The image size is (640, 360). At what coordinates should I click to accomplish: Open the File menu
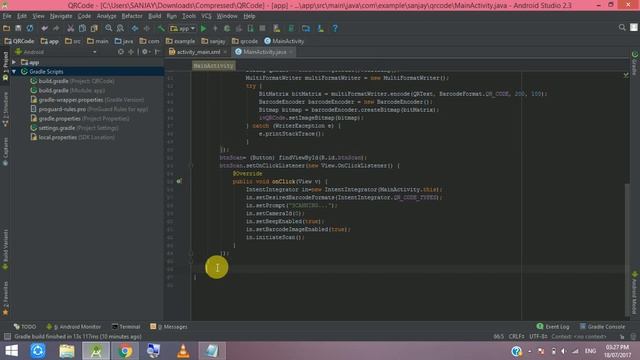7,16
